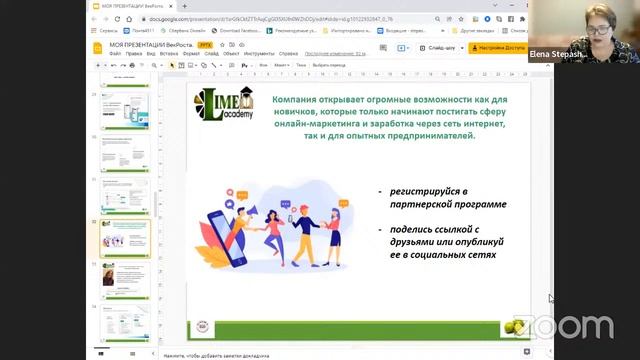Click the Chrome extensions puzzle icon
The width and height of the screenshot is (640, 360).
(522, 19)
